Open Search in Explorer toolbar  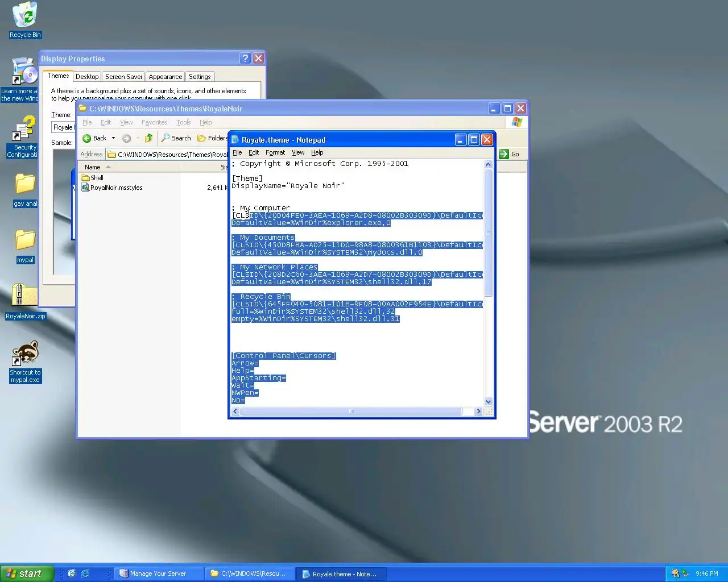click(x=176, y=138)
